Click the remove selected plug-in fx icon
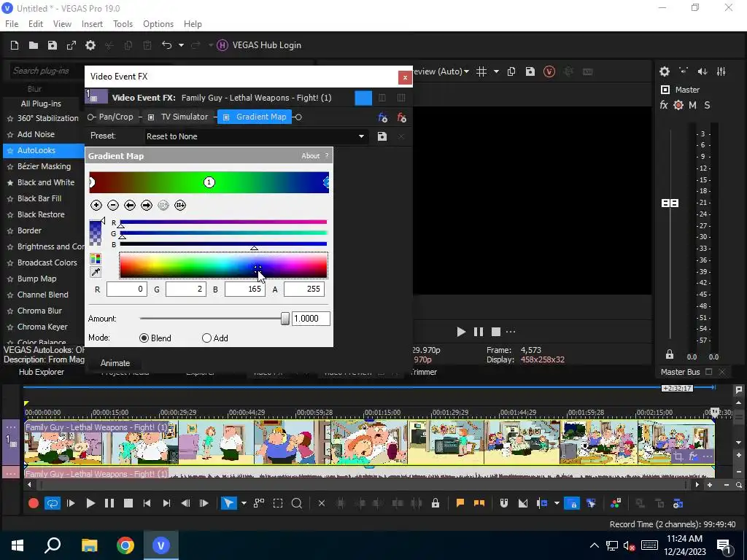Image resolution: width=747 pixels, height=560 pixels. pyautogui.click(x=402, y=117)
